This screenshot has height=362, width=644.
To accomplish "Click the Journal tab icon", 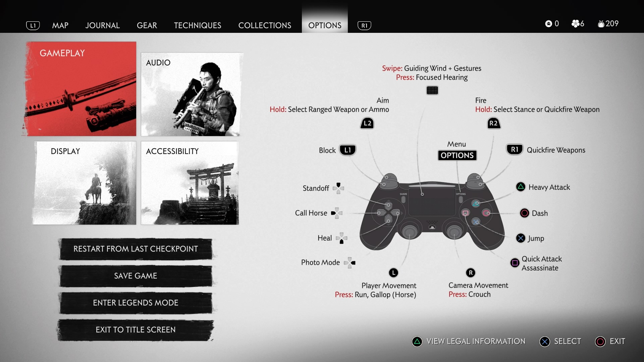I will coord(103,24).
